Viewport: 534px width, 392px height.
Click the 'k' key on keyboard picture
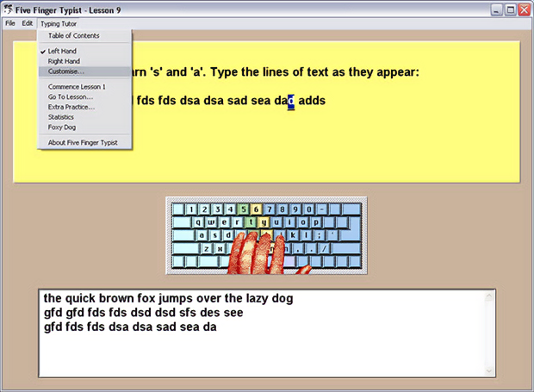293,235
